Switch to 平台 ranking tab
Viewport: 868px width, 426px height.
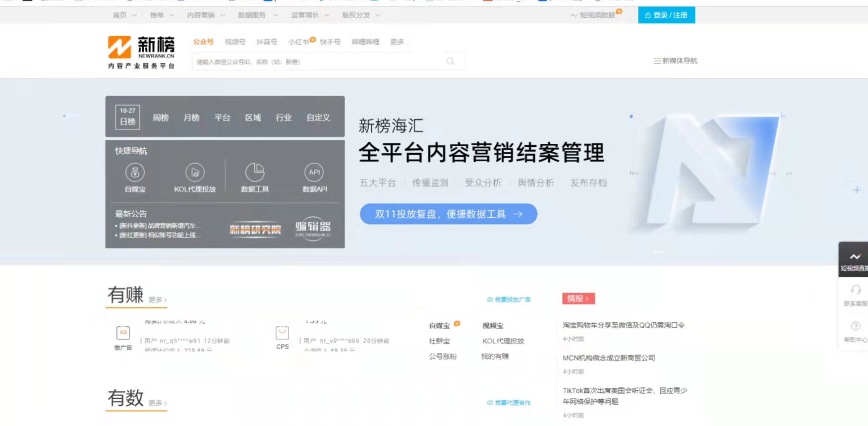[222, 118]
